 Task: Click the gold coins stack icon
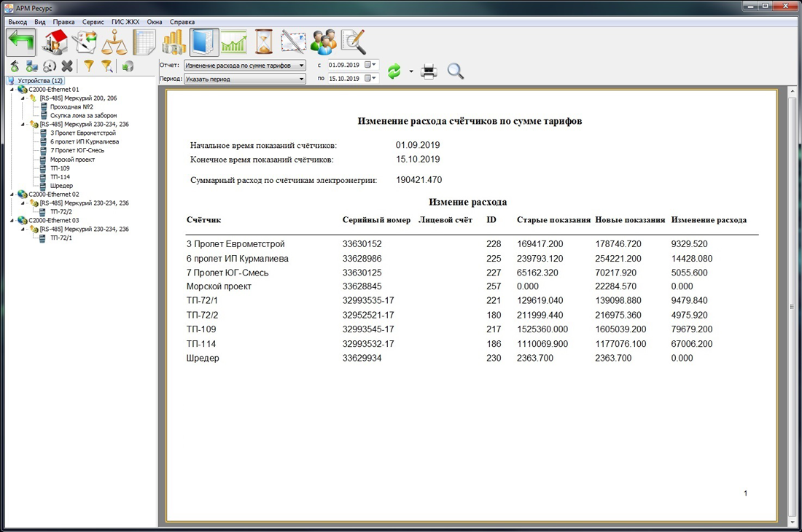click(x=174, y=43)
